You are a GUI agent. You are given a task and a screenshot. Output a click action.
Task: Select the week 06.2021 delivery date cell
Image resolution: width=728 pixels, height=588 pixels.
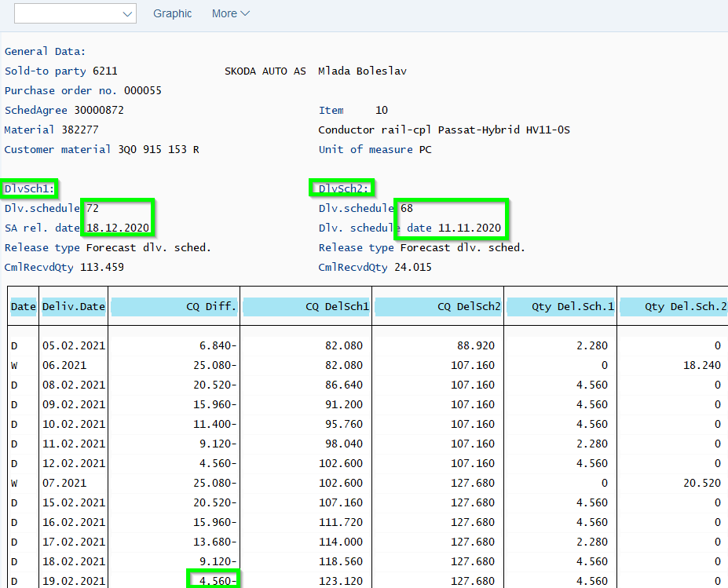60,365
